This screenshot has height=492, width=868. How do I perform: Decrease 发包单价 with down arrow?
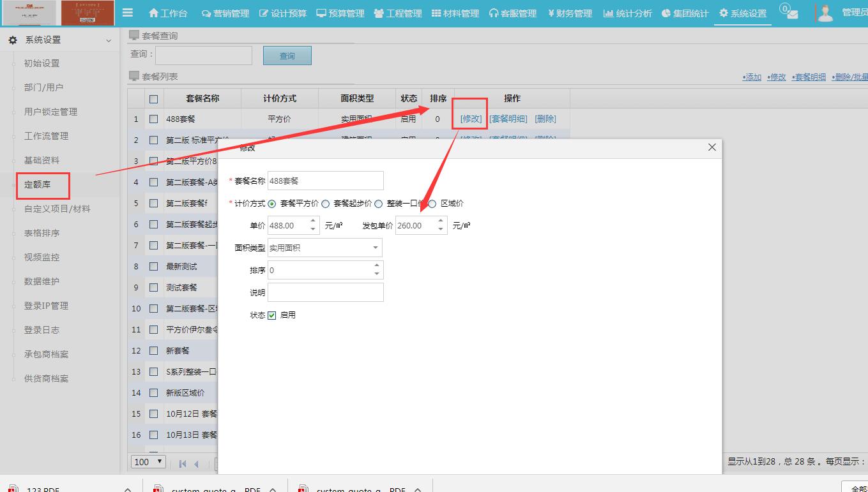click(x=441, y=229)
